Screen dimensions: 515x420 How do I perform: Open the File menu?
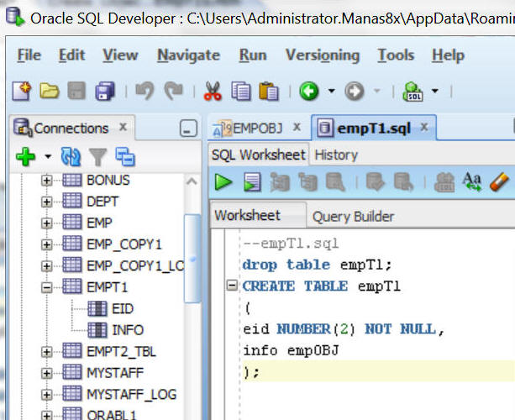click(29, 55)
